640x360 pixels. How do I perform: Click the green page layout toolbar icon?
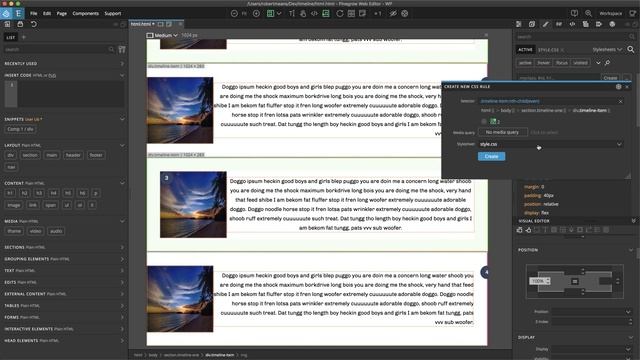(270, 13)
